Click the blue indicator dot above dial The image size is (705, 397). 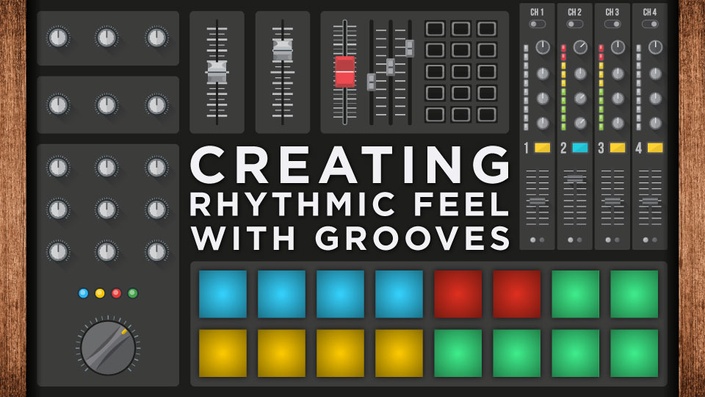click(84, 294)
